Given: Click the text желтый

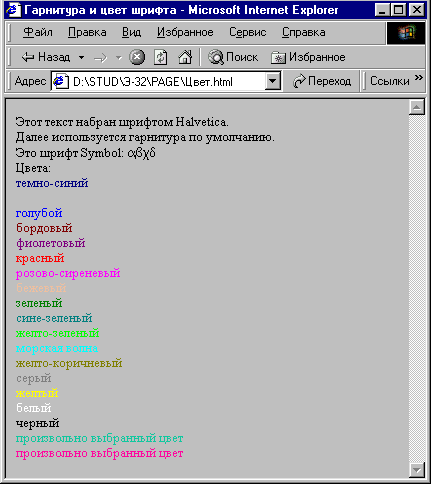Looking at the screenshot, I should pos(37,393).
